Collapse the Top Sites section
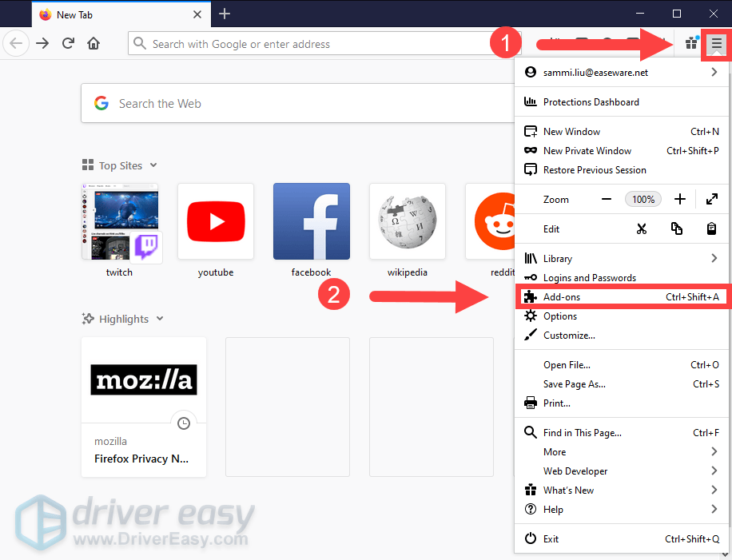 (153, 165)
